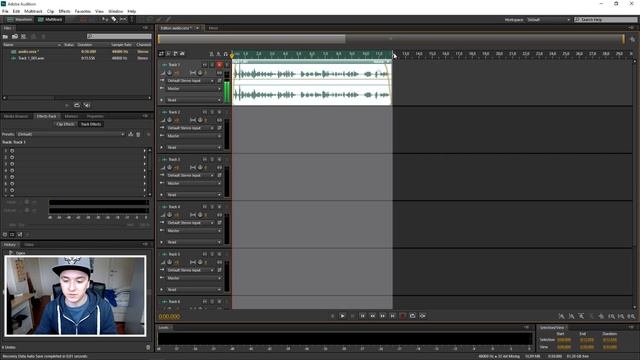The image size is (640, 360).
Task: Open the Multitrack menu
Action: coord(33,11)
